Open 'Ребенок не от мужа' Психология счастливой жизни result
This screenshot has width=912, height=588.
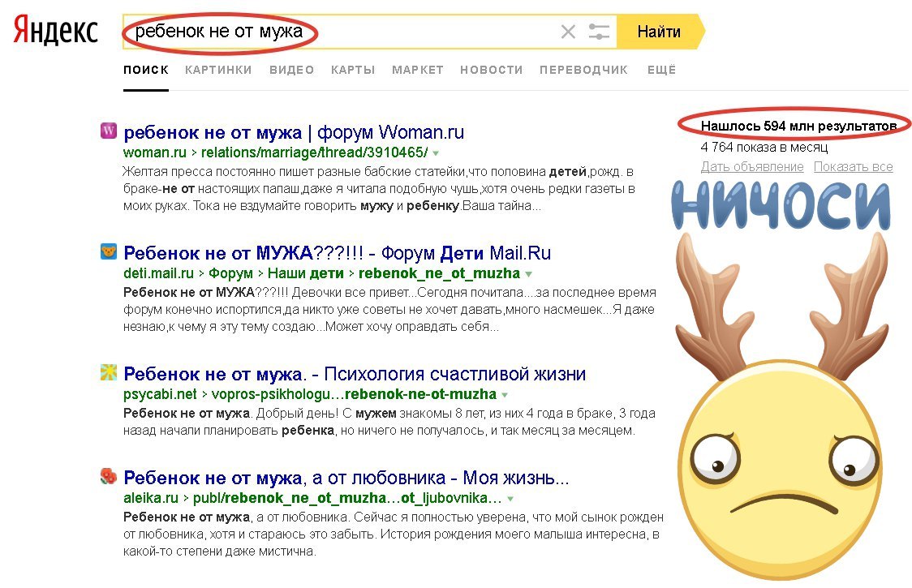pyautogui.click(x=355, y=374)
